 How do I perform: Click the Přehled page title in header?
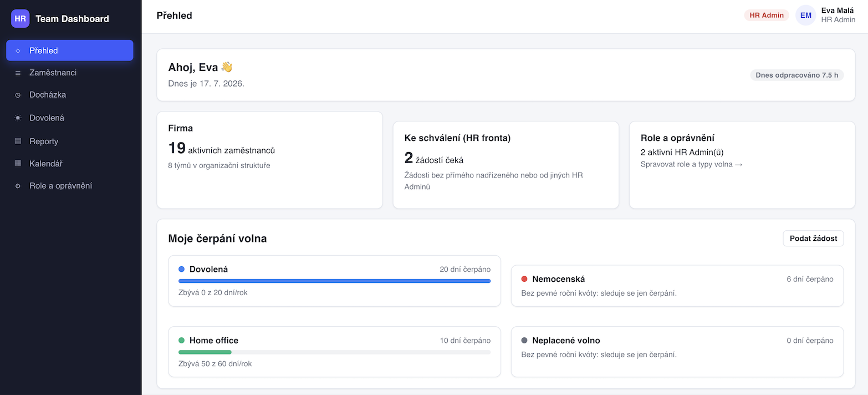pyautogui.click(x=175, y=16)
